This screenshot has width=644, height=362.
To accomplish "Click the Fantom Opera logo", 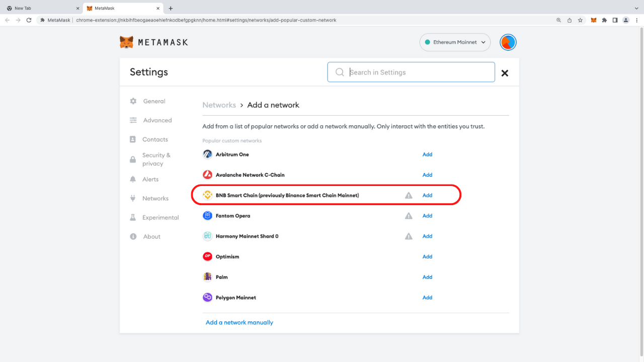I will [x=207, y=216].
